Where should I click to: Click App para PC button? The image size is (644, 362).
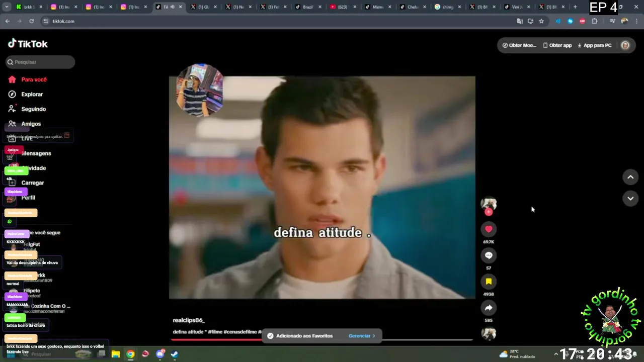(x=595, y=45)
